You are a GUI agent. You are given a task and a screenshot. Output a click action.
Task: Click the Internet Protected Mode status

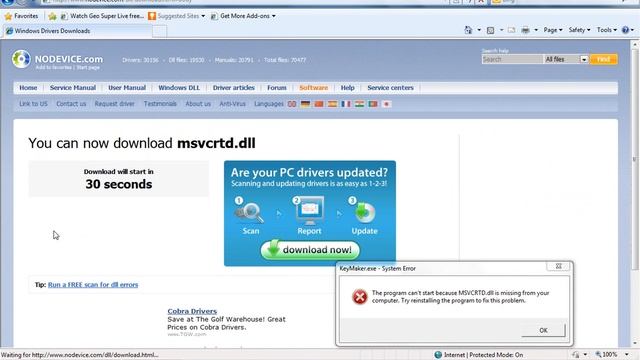click(483, 355)
